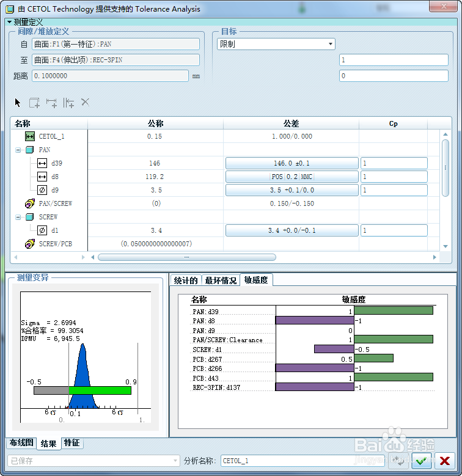Click the PCB:d267 sensitivity row label
The image size is (462, 476).
(207, 359)
